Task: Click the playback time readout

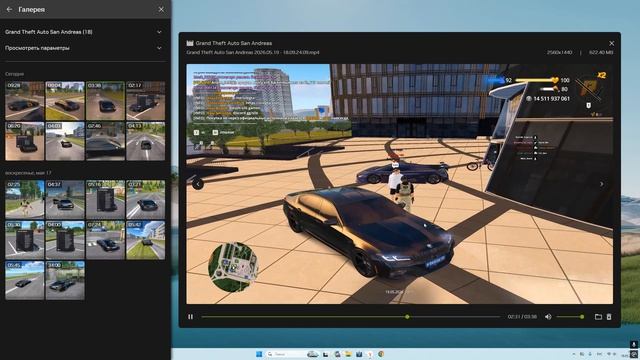Action: point(522,317)
